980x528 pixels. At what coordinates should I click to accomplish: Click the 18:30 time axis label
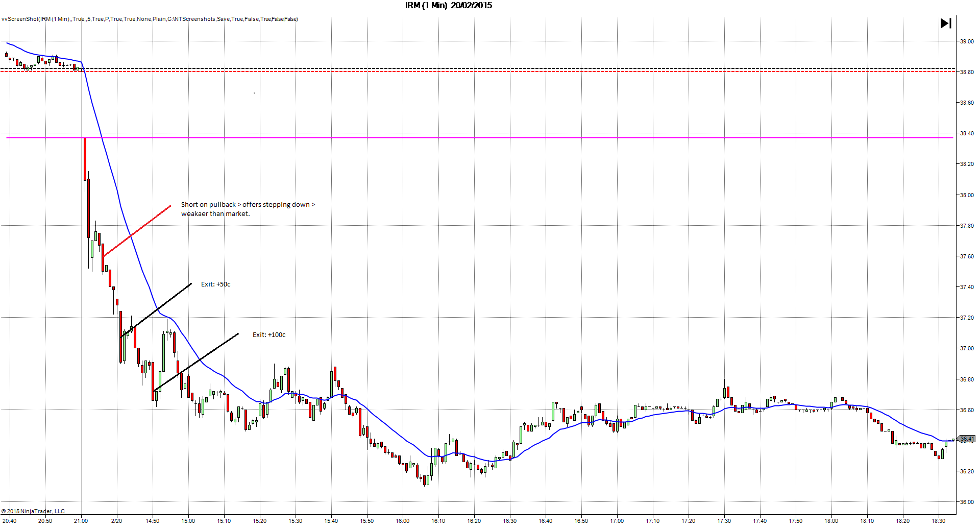[938, 521]
